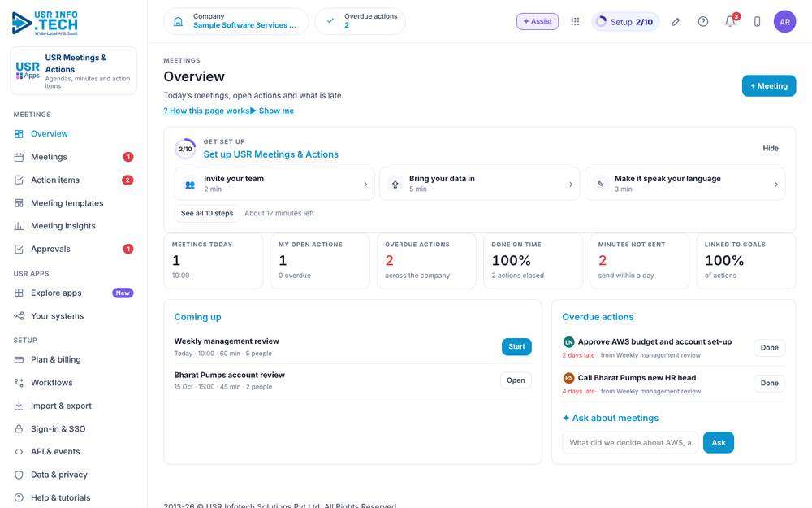Open the notifications bell
Viewport: 812px width, 508px height.
click(730, 21)
